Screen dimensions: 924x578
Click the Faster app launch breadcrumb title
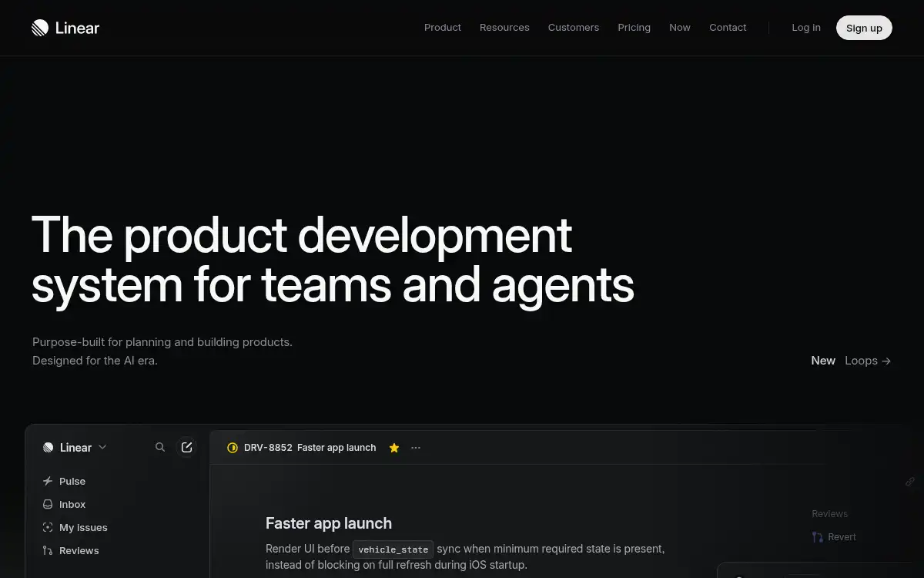[336, 448]
